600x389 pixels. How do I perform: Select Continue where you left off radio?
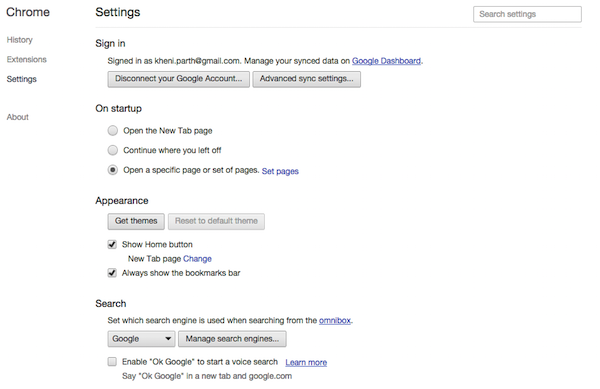click(x=112, y=150)
